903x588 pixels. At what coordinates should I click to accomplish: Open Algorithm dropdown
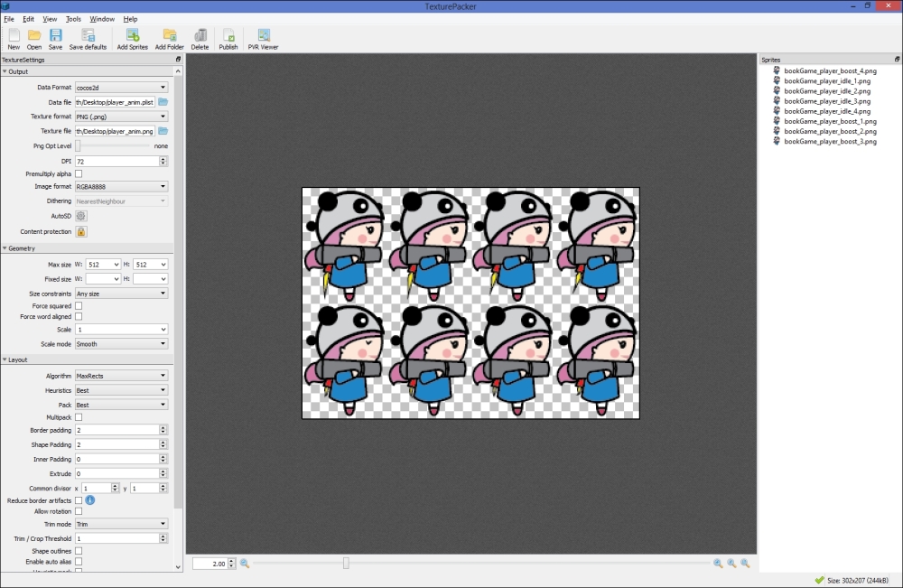point(122,376)
